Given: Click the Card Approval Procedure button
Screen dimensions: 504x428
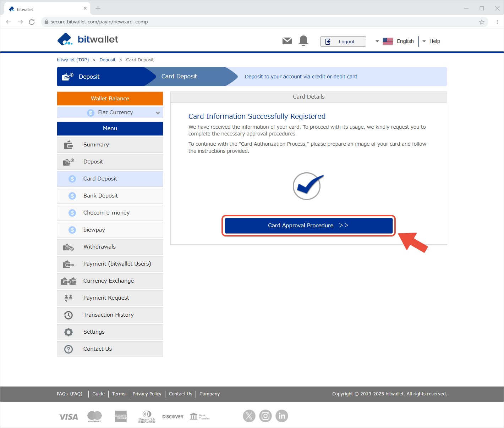Looking at the screenshot, I should (308, 226).
